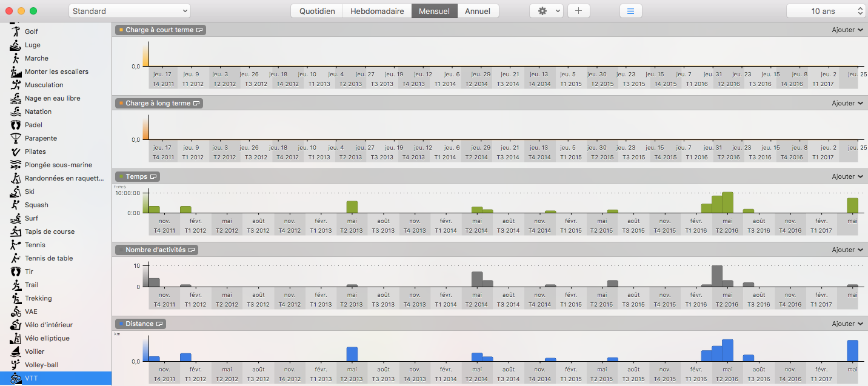
Task: Click the Squash sport icon
Action: click(16, 205)
